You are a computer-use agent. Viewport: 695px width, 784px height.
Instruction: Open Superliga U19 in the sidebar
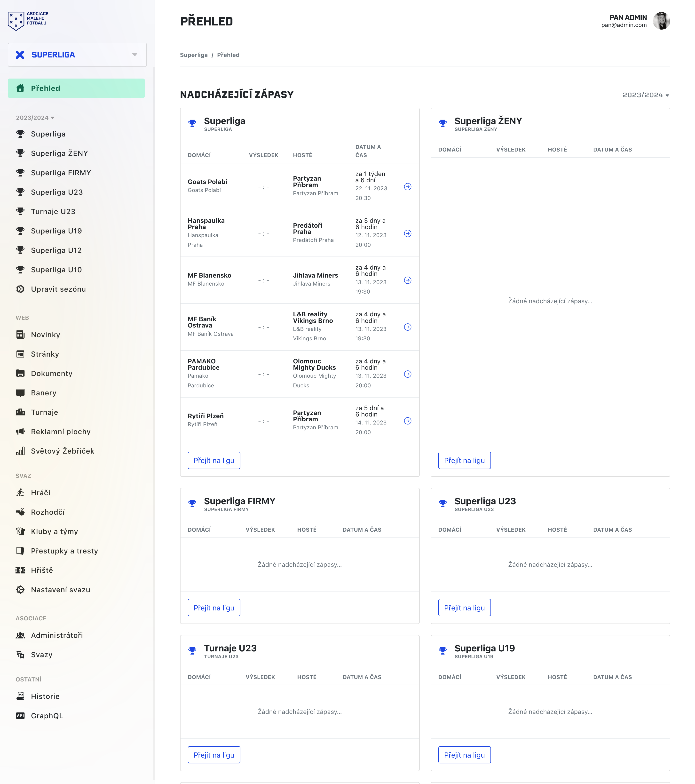[x=56, y=231]
